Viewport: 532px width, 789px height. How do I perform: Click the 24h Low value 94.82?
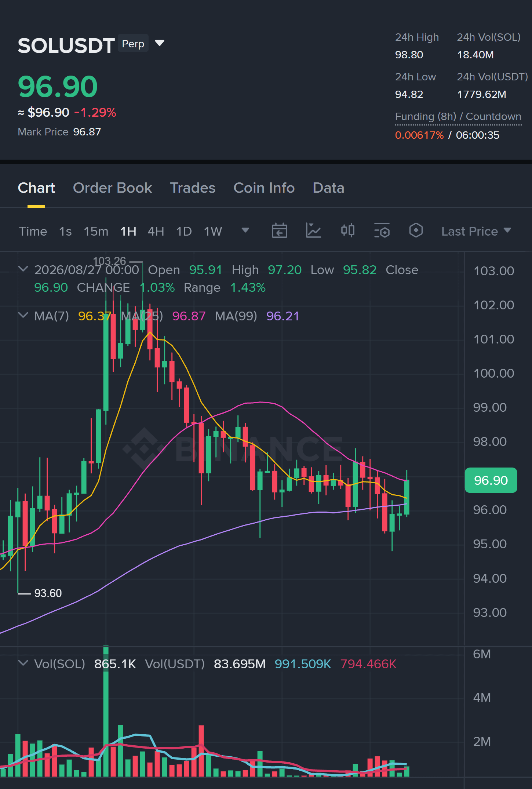coord(409,94)
